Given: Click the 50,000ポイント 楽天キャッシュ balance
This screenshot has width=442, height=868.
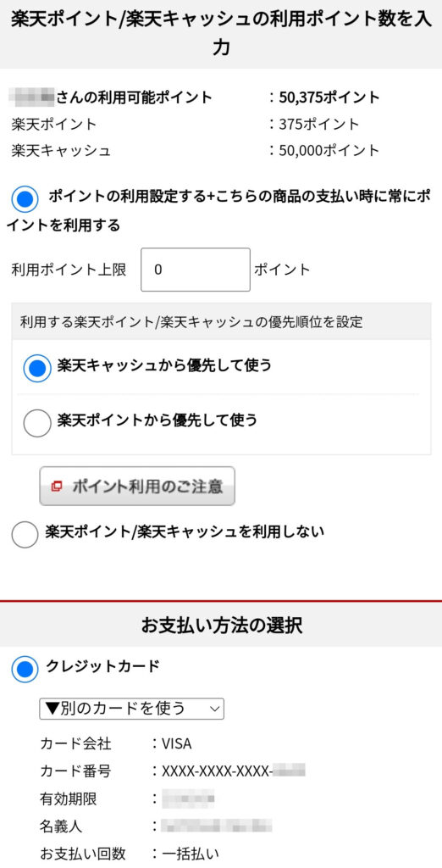Looking at the screenshot, I should point(329,150).
